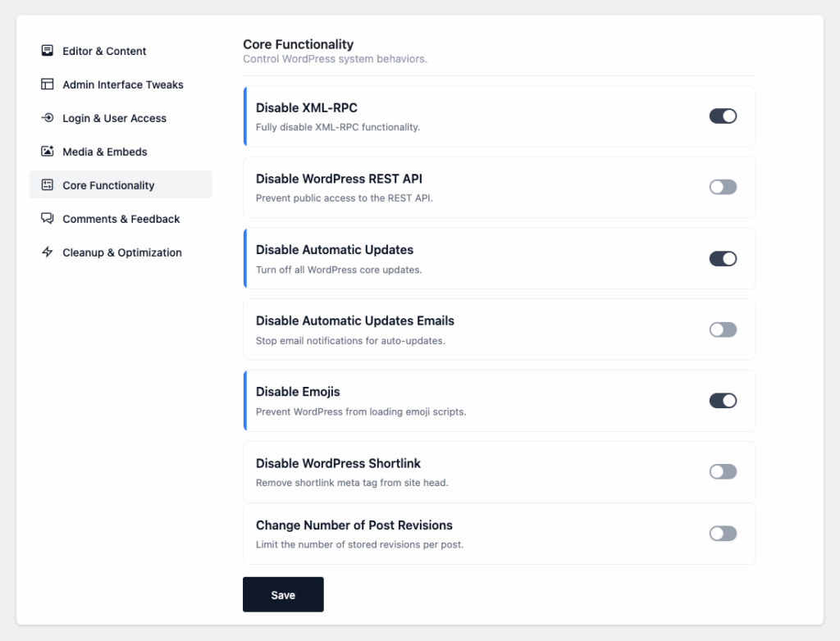Screen dimensions: 840x641
Task: Toggle off the Disable Emojis switch
Action: (723, 400)
